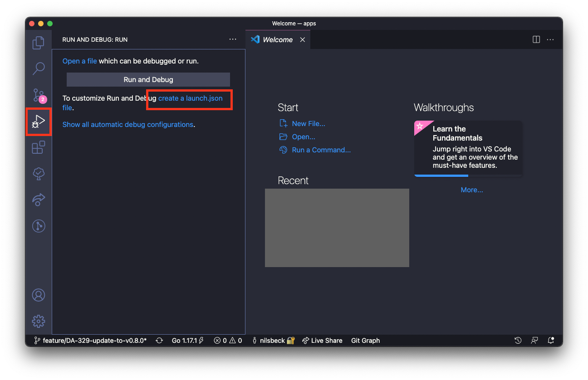The width and height of the screenshot is (588, 380).
Task: Open the Git Graph circular activity icon
Action: click(39, 226)
